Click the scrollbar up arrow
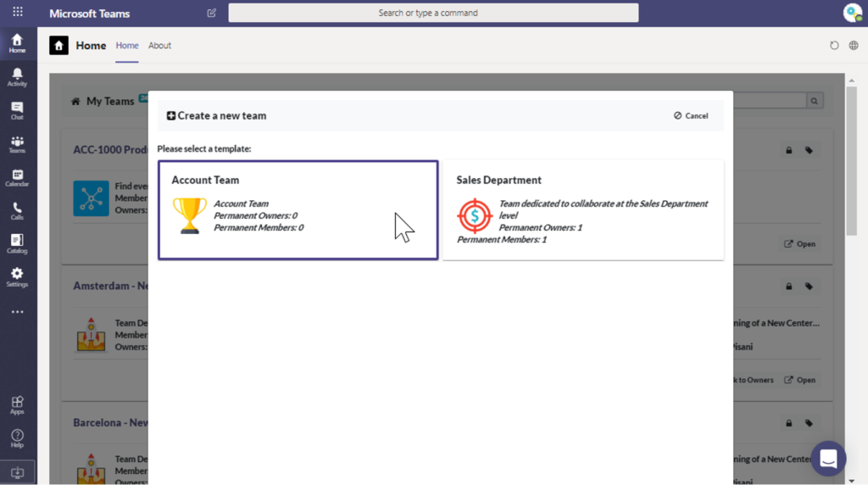The height and width of the screenshot is (485, 868). [x=851, y=81]
